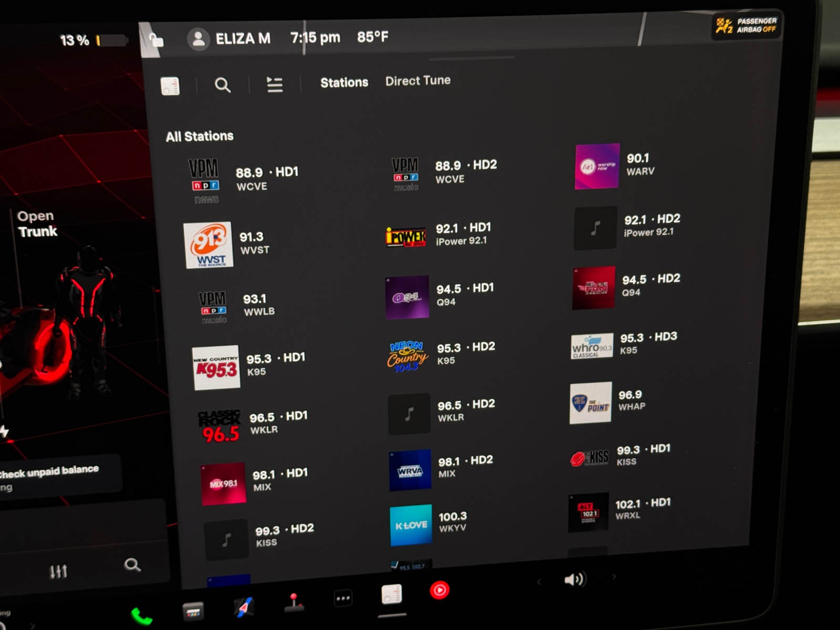This screenshot has height=630, width=840.
Task: Tap the lock icon in status bar
Action: 156,40
